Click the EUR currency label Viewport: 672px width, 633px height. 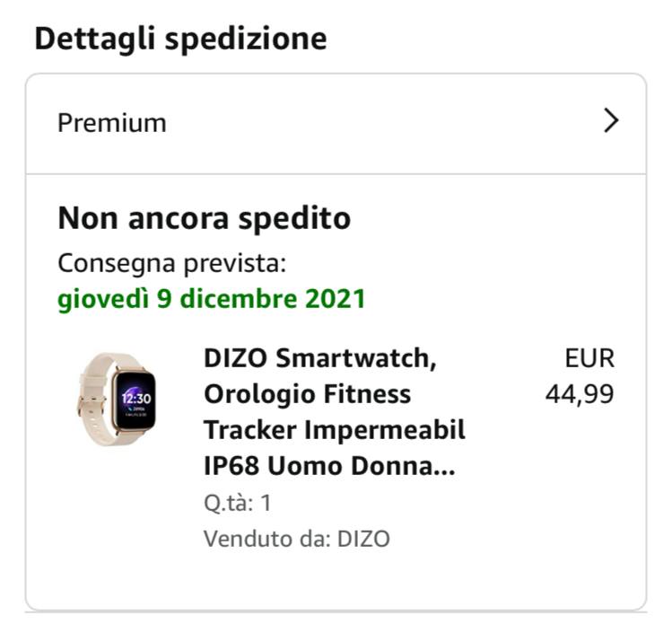point(589,358)
